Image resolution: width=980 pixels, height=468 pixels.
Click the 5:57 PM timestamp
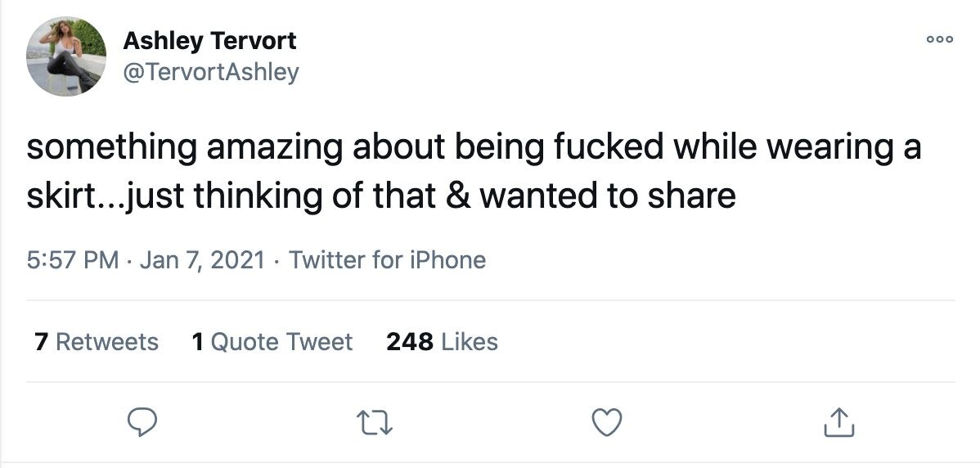[x=73, y=260]
